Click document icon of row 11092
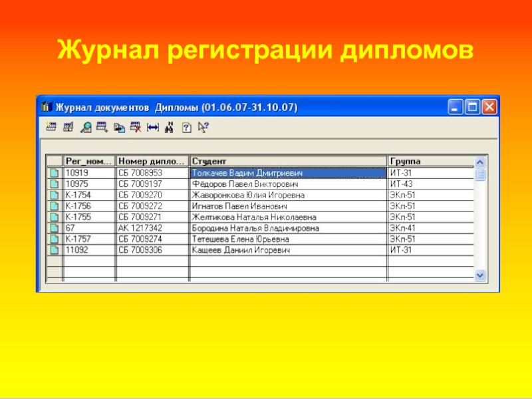Screen dimensions: 532x399 click(54, 250)
